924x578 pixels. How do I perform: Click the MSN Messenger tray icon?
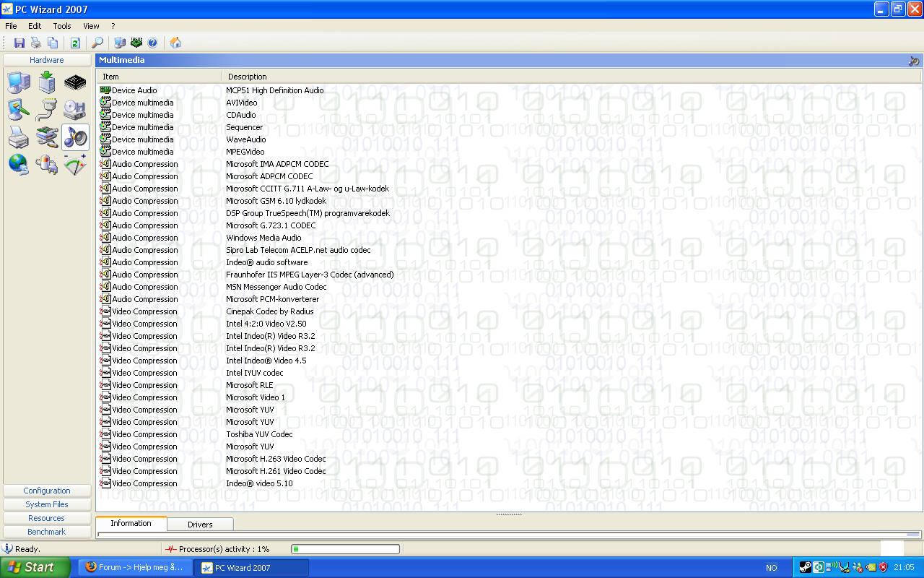pos(858,567)
